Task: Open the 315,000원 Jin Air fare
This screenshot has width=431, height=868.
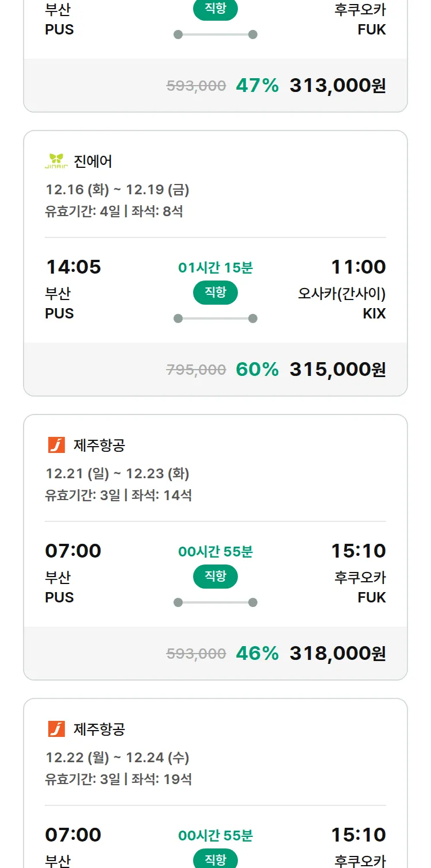Action: tap(337, 369)
